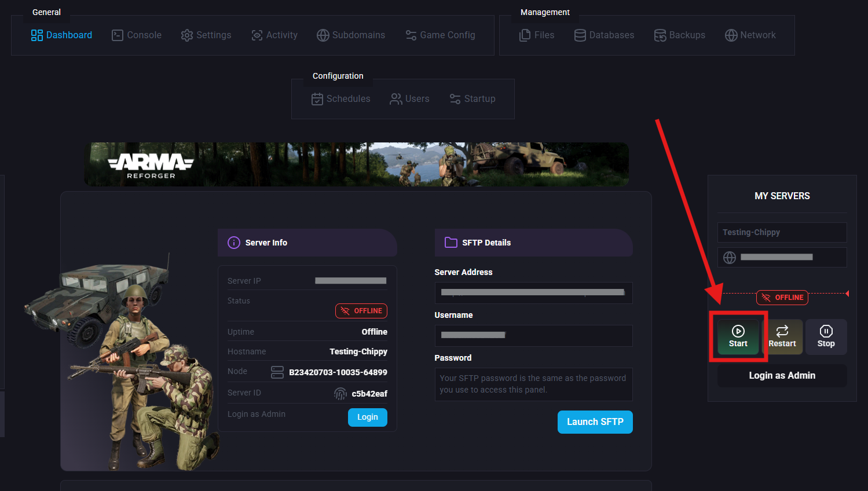
Task: Click the OFFLINE status badge in Server Info
Action: [x=361, y=311]
